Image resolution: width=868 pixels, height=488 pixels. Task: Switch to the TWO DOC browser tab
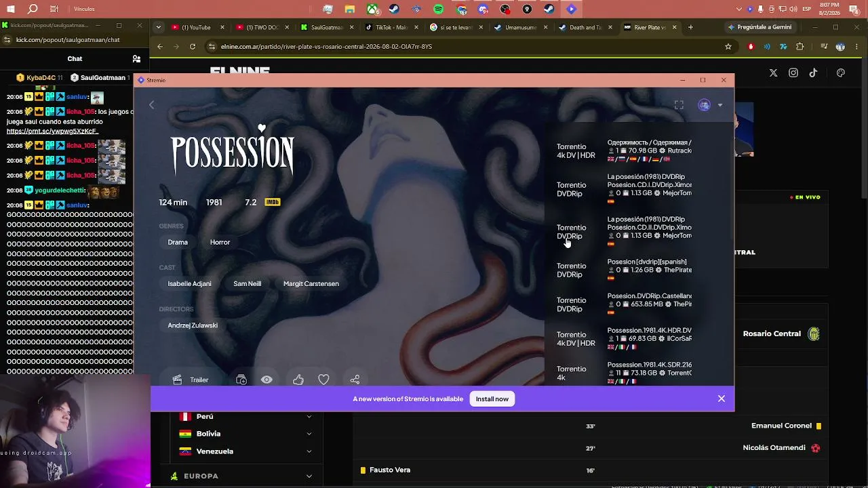[x=262, y=27]
